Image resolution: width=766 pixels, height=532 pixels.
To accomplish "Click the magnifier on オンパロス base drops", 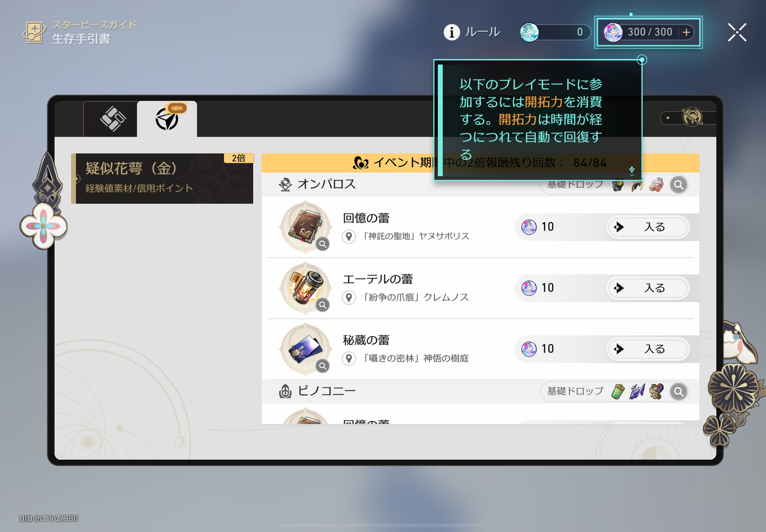I will click(x=678, y=185).
